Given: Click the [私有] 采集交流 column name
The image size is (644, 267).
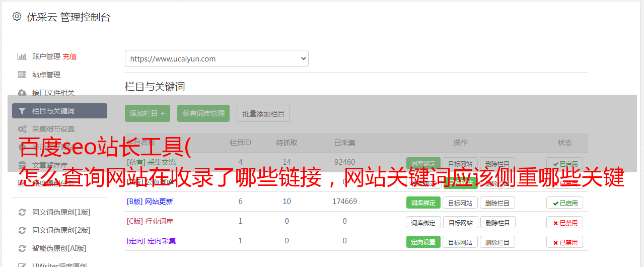Looking at the screenshot, I should pyautogui.click(x=152, y=162).
